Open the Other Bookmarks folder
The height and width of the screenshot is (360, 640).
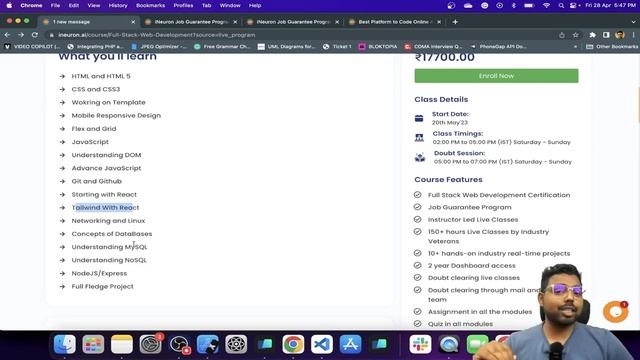click(x=612, y=47)
